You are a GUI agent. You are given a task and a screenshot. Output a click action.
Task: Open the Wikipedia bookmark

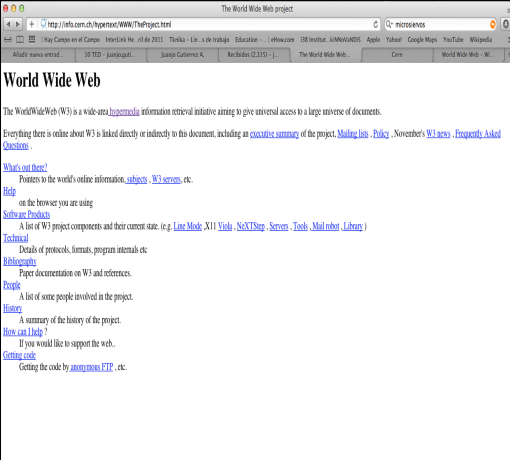[x=481, y=40]
